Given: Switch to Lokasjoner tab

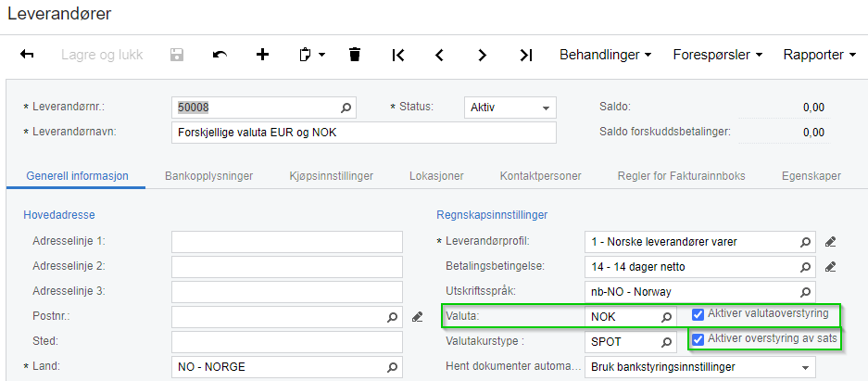Looking at the screenshot, I should click(436, 176).
